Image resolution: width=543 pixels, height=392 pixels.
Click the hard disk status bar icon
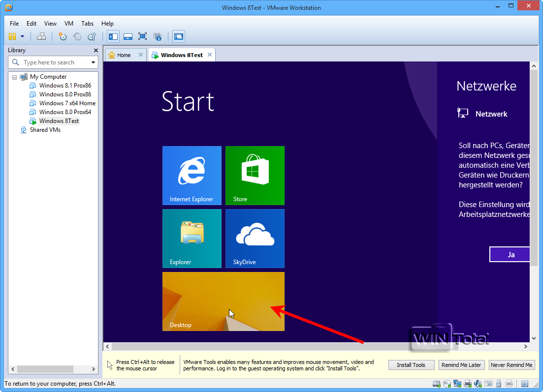pyautogui.click(x=437, y=384)
